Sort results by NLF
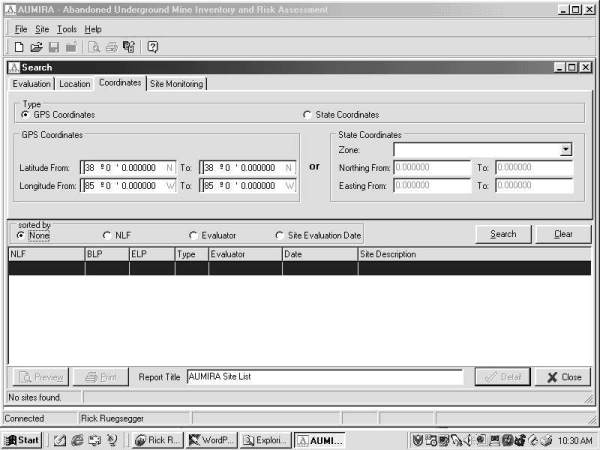 coord(107,235)
